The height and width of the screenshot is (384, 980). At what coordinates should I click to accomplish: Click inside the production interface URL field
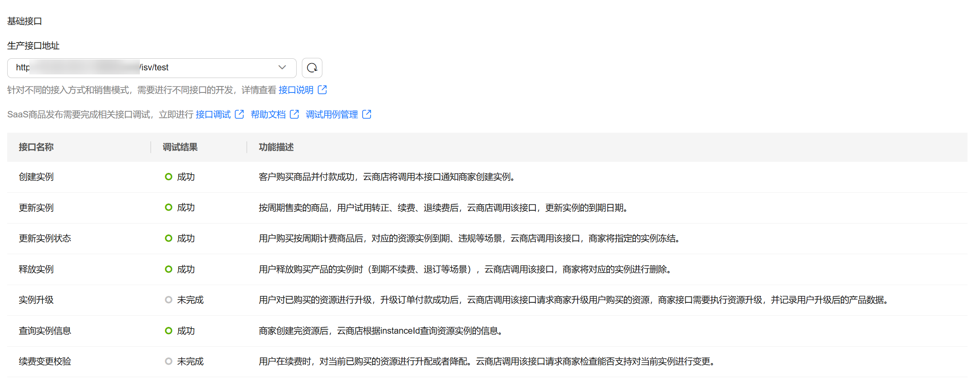(141, 68)
